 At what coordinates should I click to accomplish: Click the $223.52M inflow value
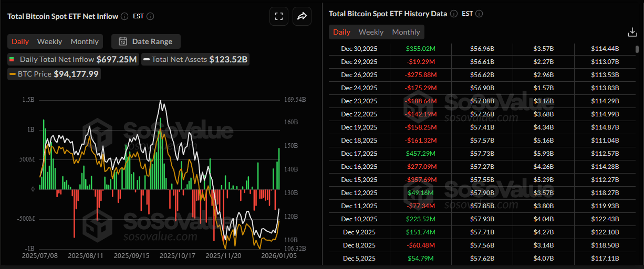(421, 219)
